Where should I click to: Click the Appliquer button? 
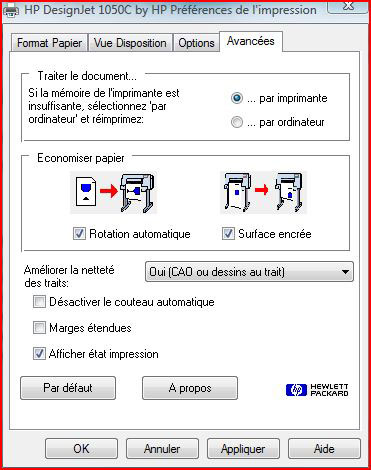(243, 449)
